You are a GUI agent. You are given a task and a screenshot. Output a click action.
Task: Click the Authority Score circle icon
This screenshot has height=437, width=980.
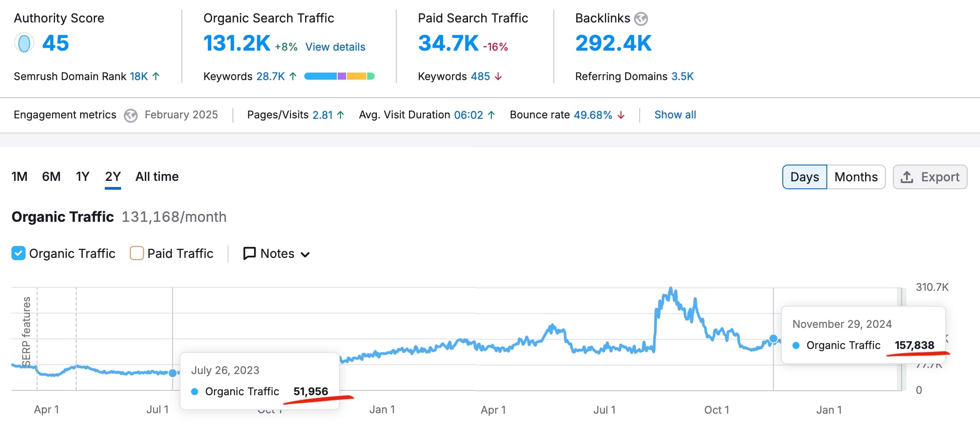24,43
